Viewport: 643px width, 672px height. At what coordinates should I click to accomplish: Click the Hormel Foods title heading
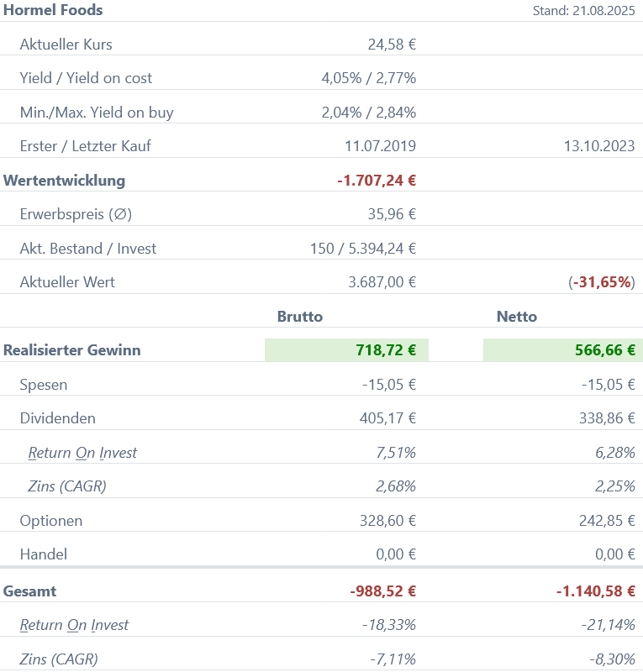53,10
